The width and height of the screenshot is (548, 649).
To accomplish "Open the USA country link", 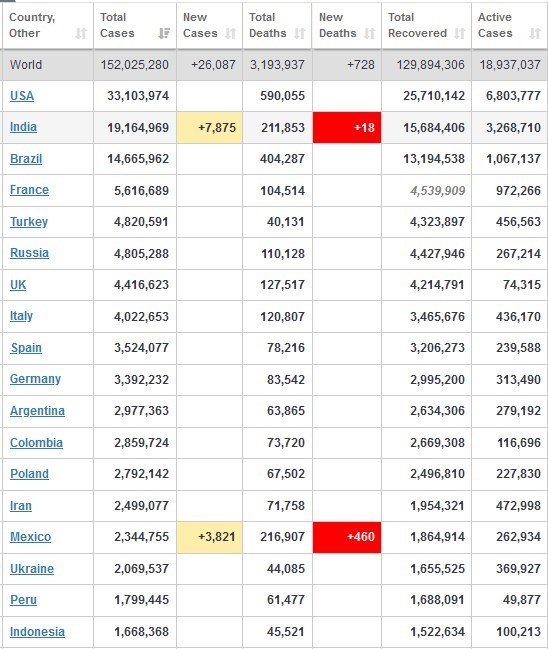I will 22,96.
